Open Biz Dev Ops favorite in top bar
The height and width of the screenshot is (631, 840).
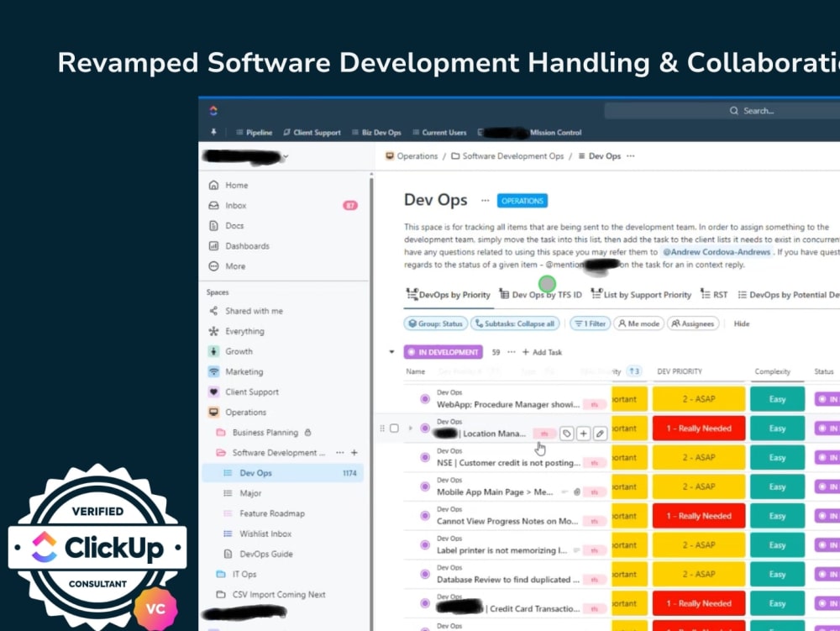tap(376, 132)
